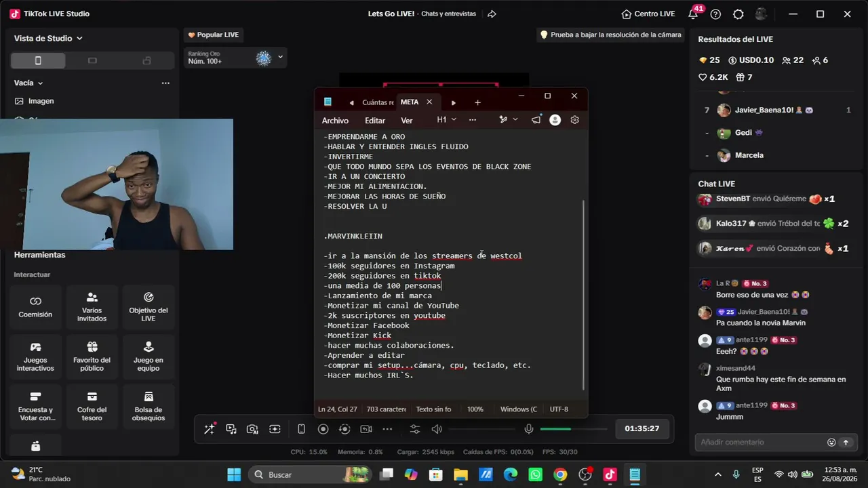Viewport: 868px width, 488px height.
Task: Open Editar menu in Notepad
Action: (x=375, y=120)
